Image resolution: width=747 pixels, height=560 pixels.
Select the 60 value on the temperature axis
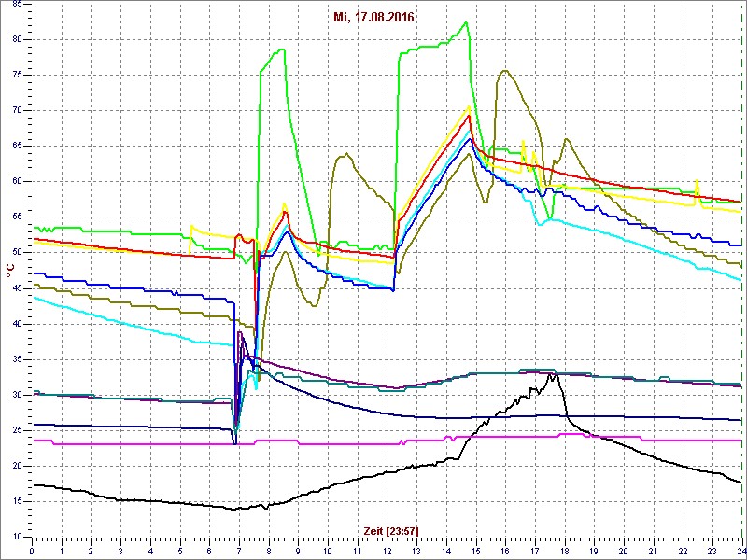(x=16, y=181)
